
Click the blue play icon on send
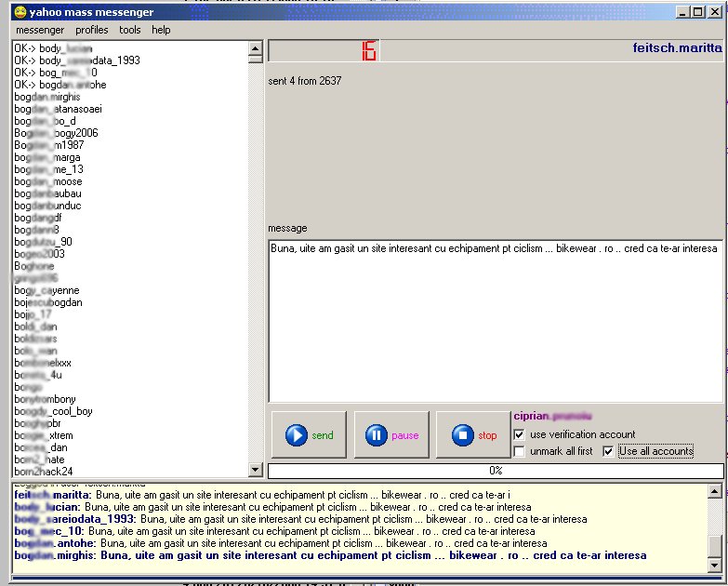(x=297, y=435)
